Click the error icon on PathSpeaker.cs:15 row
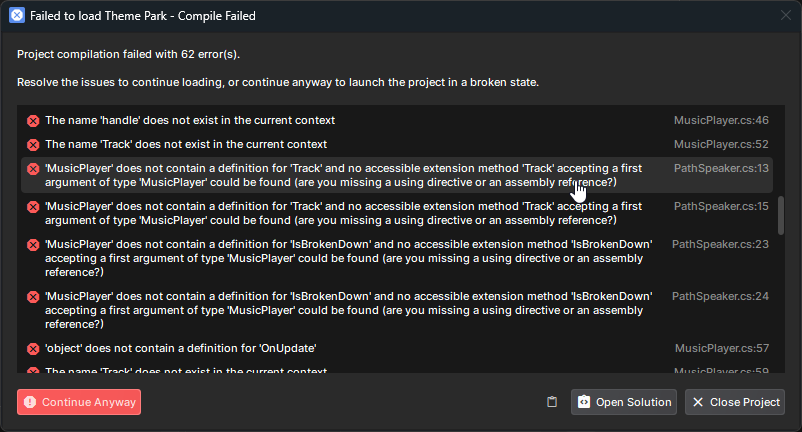The width and height of the screenshot is (802, 432). tap(33, 207)
